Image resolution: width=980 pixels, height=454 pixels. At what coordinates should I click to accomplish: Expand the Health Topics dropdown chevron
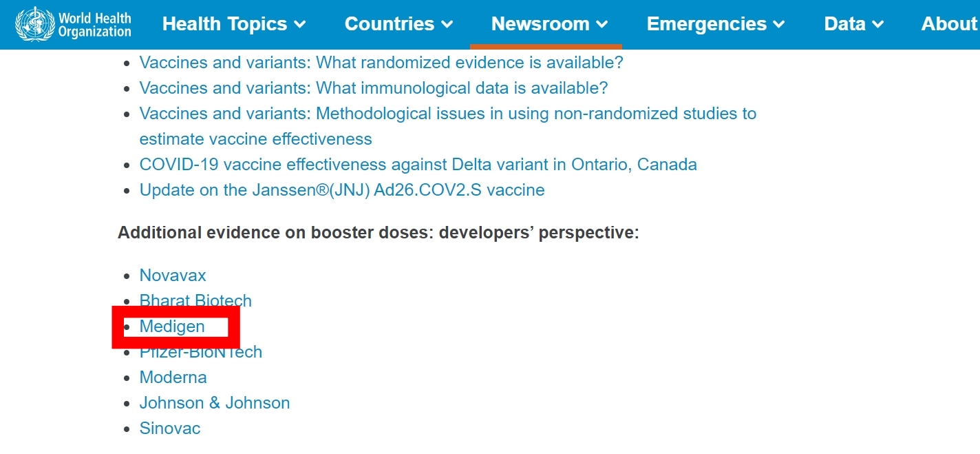(x=300, y=25)
